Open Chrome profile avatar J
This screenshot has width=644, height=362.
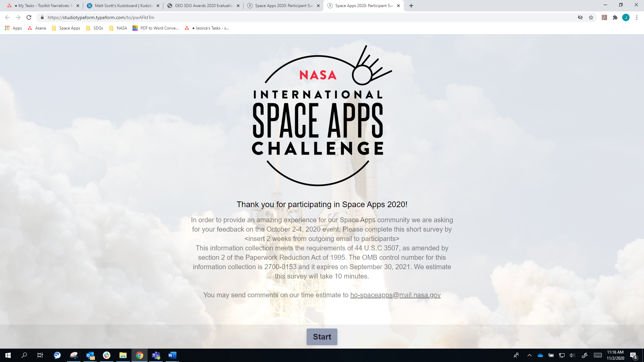(626, 17)
